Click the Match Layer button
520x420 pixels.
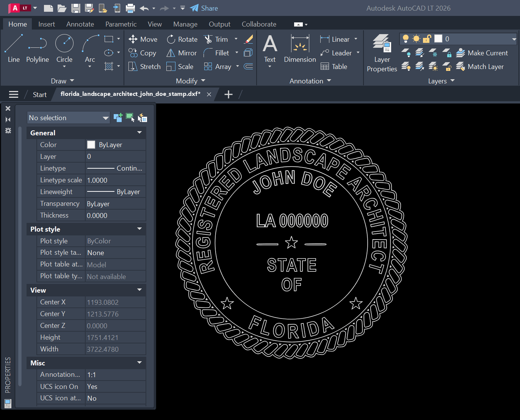[x=480, y=67]
